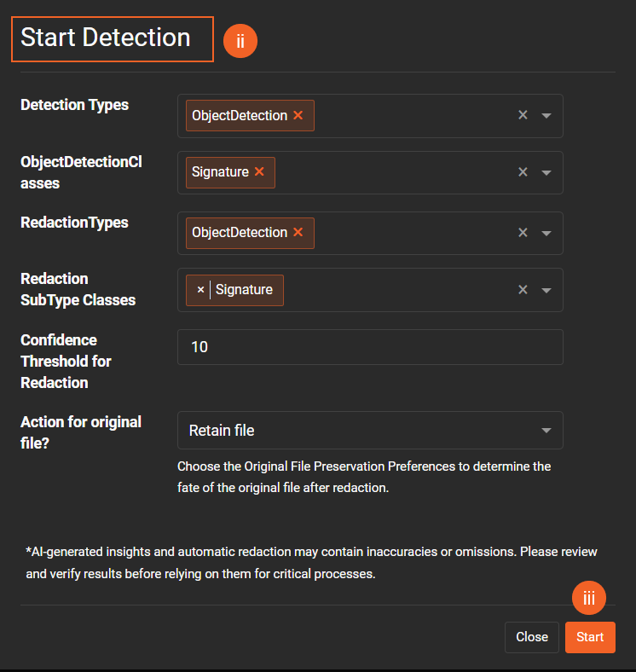Expand the RedactionTypes dropdown arrow
The width and height of the screenshot is (636, 672).
click(x=546, y=234)
